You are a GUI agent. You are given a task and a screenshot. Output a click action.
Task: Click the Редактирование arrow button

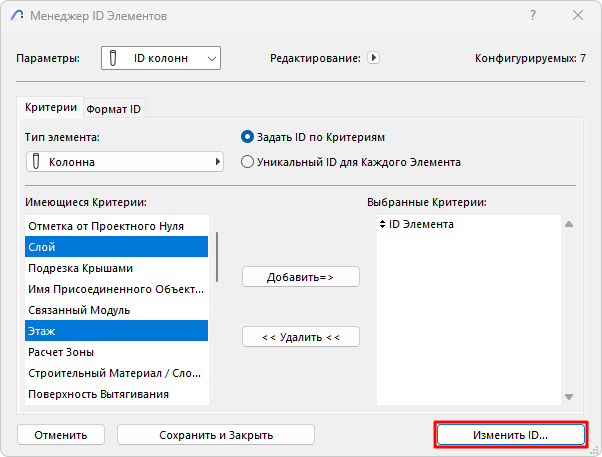pos(374,58)
